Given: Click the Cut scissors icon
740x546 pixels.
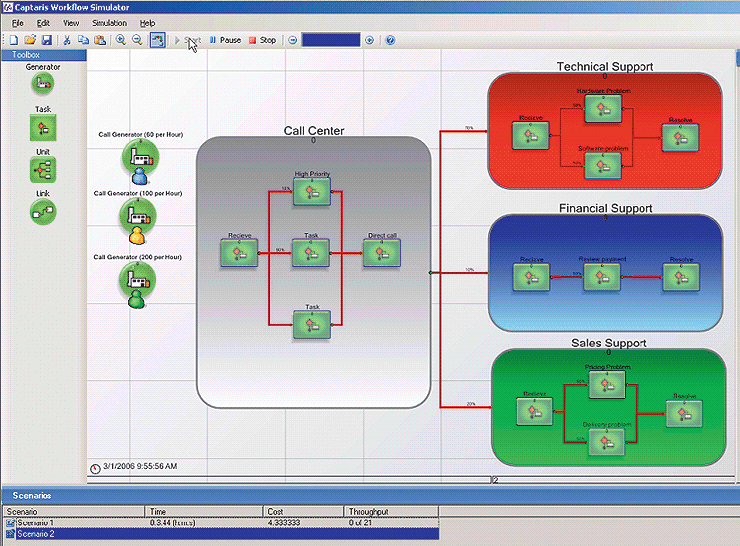Looking at the screenshot, I should click(67, 40).
